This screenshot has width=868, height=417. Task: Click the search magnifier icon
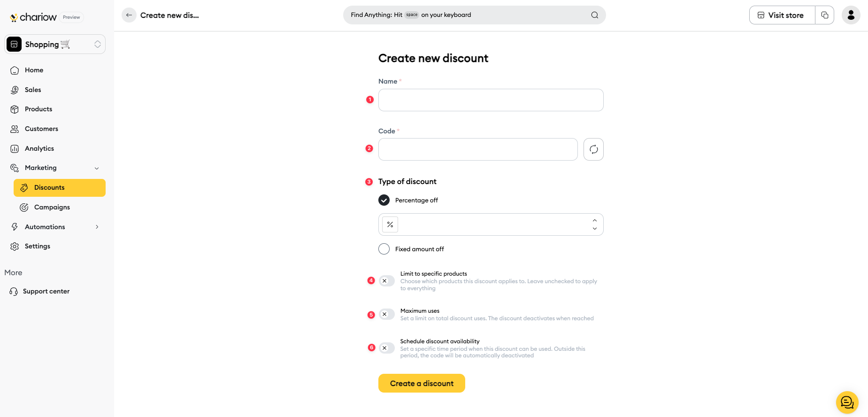coord(594,15)
